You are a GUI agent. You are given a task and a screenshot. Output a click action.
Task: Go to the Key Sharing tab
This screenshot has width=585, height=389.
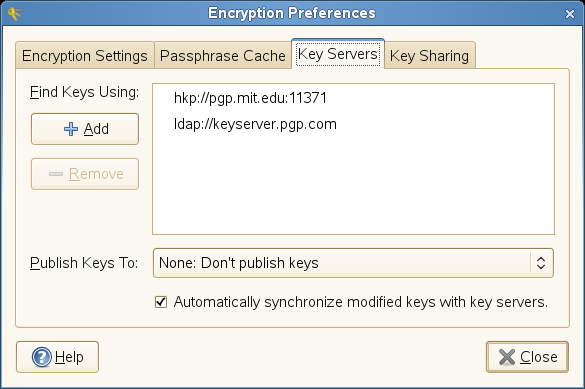[x=429, y=56]
